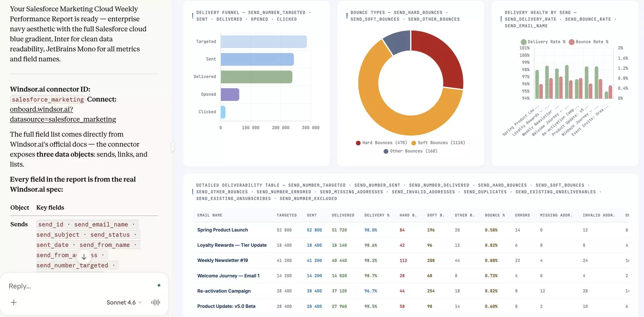The width and height of the screenshot is (644, 317).
Task: Click the send_id field tag
Action: 51,224
